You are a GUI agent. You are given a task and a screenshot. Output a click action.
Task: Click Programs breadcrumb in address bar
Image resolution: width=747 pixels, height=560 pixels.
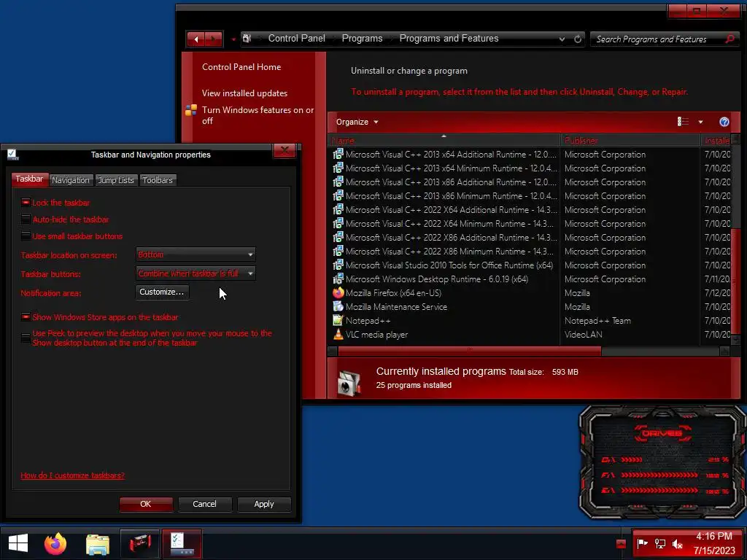click(362, 39)
